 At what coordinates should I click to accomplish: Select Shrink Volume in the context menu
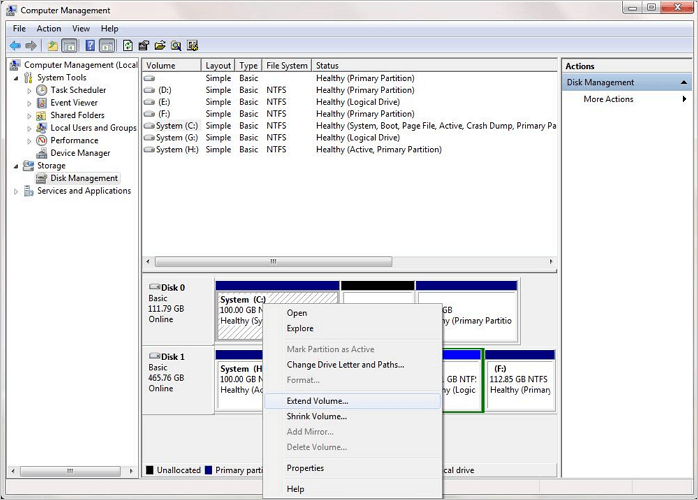tap(316, 416)
